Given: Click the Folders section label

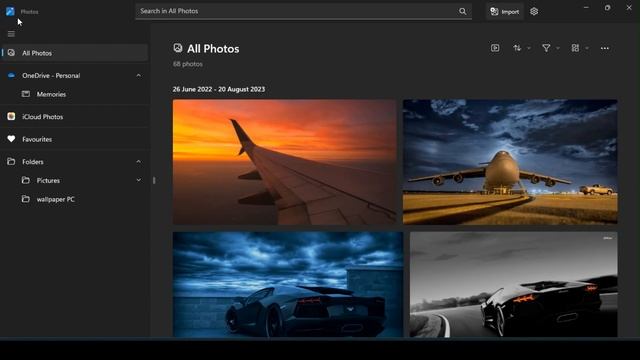Looking at the screenshot, I should pos(33,162).
